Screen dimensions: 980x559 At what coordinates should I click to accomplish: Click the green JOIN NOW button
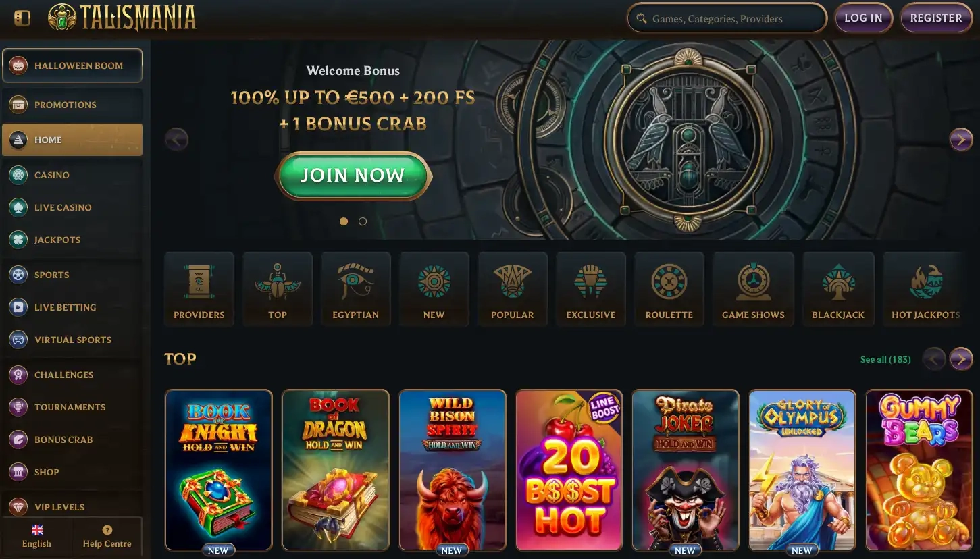(353, 176)
